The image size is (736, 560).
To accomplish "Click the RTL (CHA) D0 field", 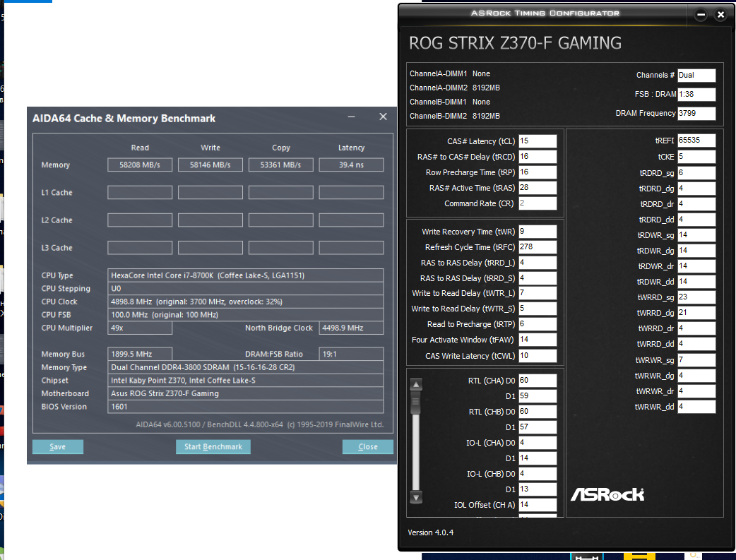I will pyautogui.click(x=538, y=380).
